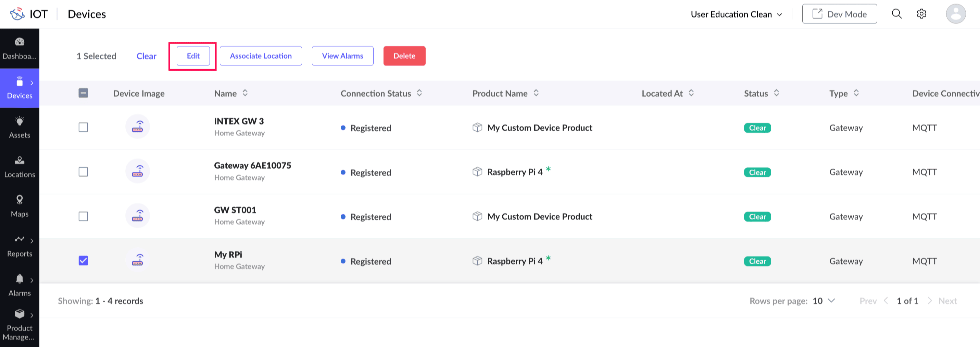980x347 pixels.
Task: Open Locations in the sidebar
Action: 20,166
